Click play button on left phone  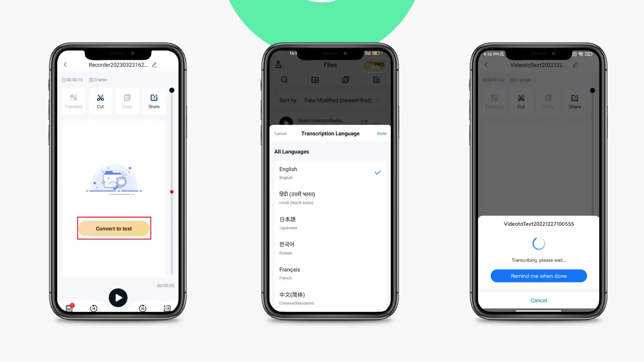[x=118, y=297]
